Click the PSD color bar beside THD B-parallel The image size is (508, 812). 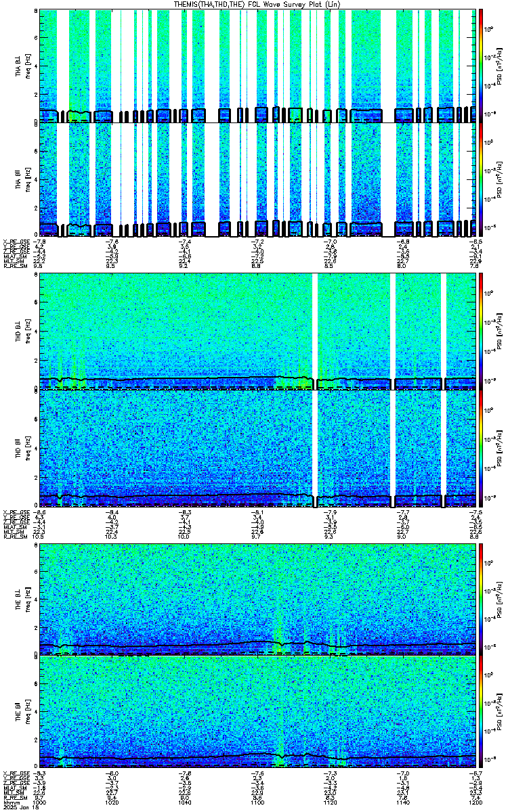pyautogui.click(x=481, y=449)
